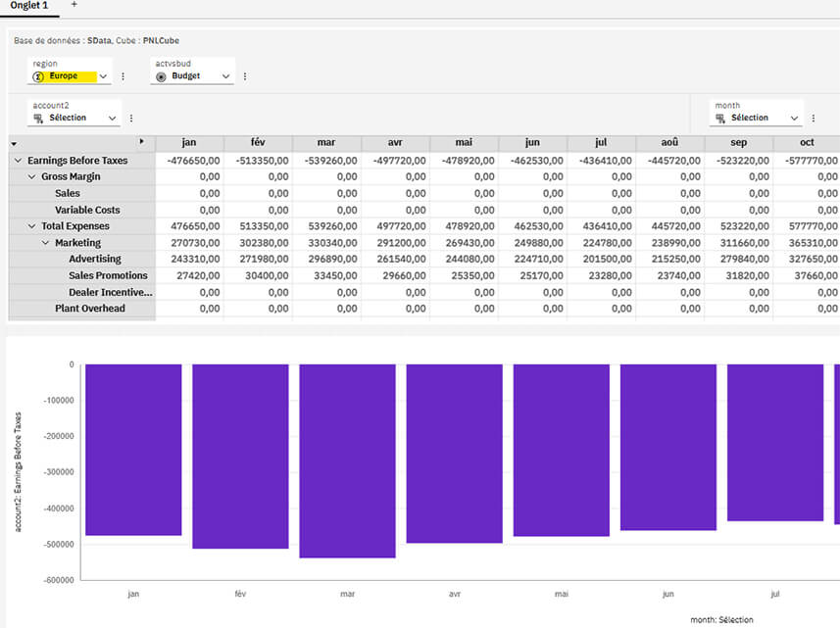Image resolution: width=840 pixels, height=628 pixels.
Task: Open the account2 kebab menu
Action: point(130,118)
